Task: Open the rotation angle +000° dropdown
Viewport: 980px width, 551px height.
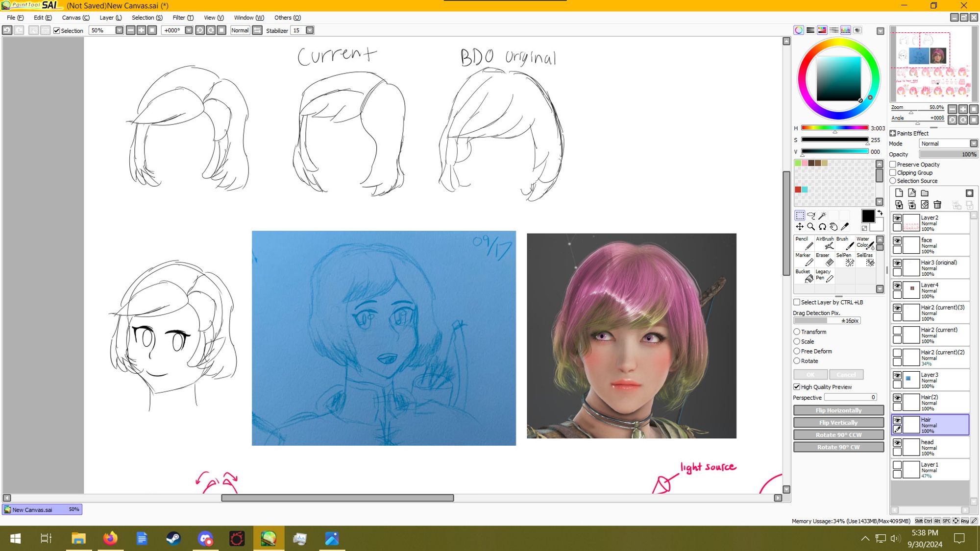Action: coord(189,30)
